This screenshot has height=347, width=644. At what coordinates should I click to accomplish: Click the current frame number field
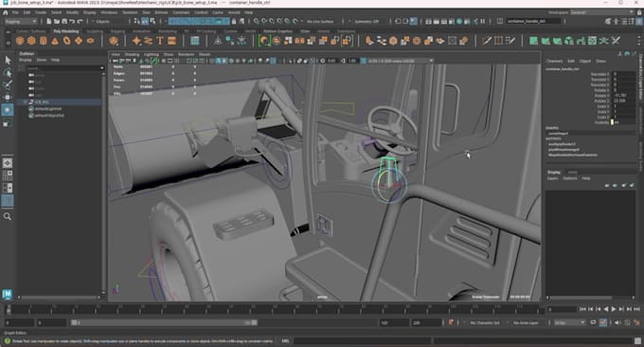tap(562, 309)
